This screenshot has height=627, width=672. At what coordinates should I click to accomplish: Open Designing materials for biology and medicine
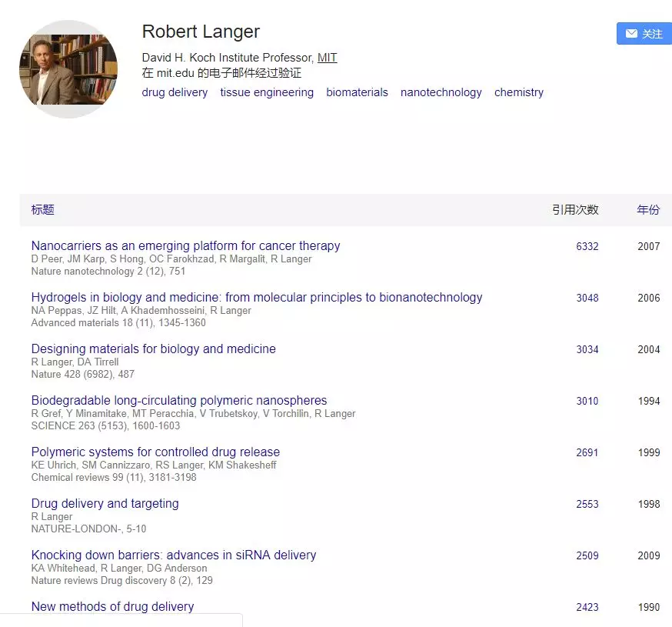point(153,349)
